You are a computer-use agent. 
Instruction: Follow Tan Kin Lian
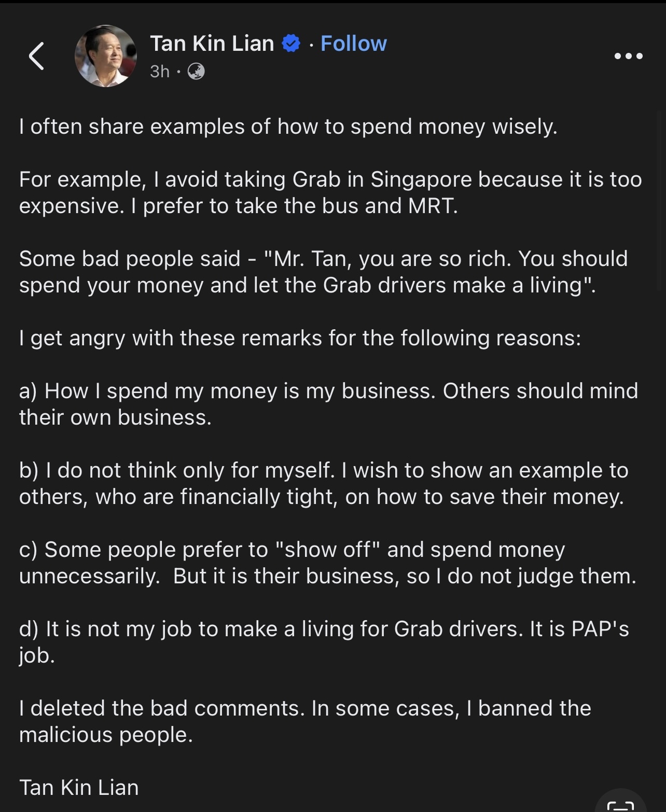(353, 44)
